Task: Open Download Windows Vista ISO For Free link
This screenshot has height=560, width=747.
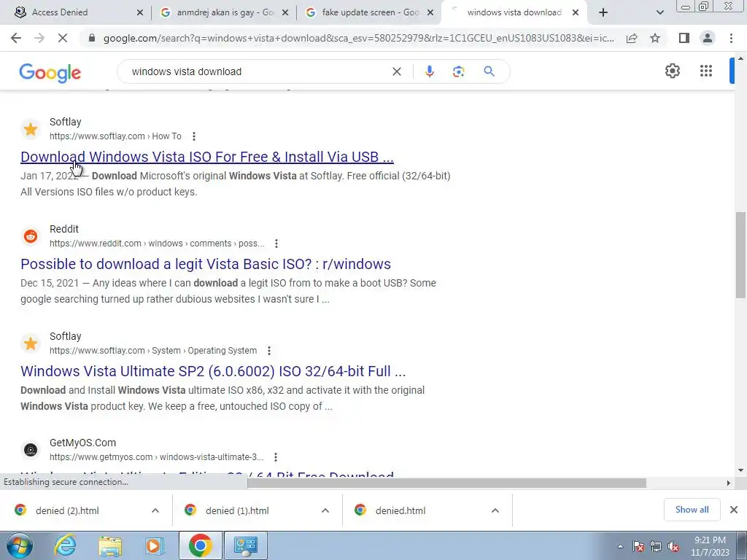Action: tap(207, 157)
